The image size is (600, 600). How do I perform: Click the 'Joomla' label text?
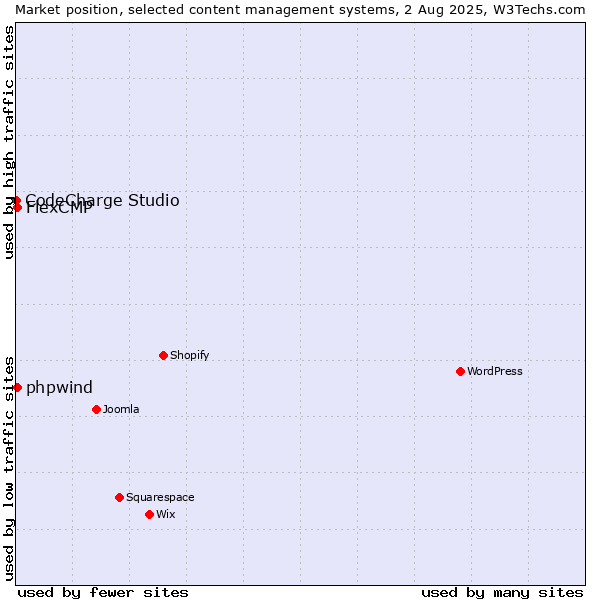(x=121, y=409)
